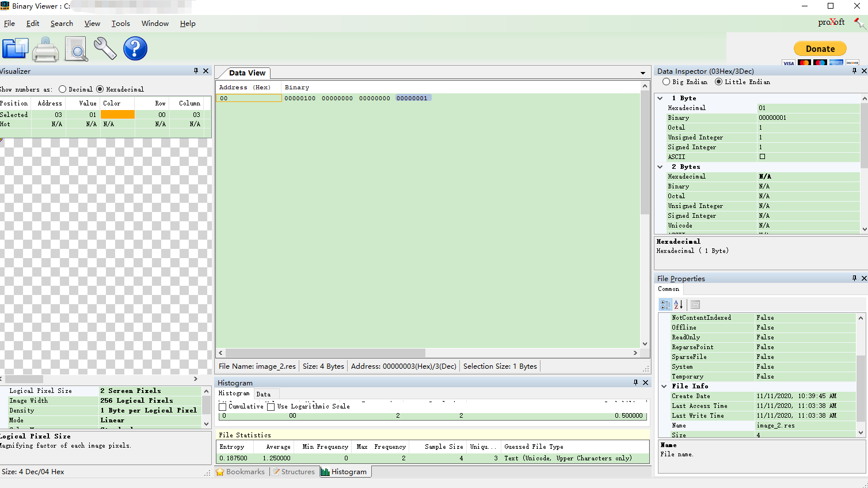Select Decimal number display
The height and width of the screenshot is (488, 868).
62,89
